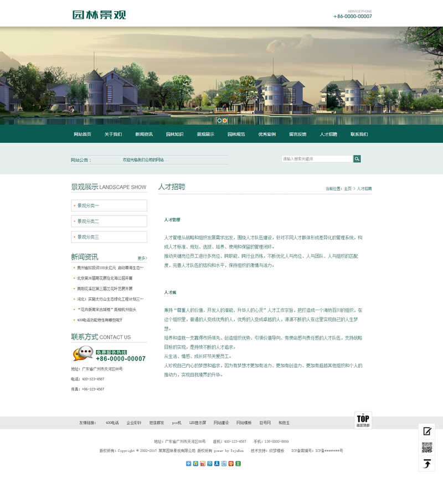Image resolution: width=443 pixels, height=504 pixels.
Task: Click the search magnifier button
Action: [x=357, y=159]
